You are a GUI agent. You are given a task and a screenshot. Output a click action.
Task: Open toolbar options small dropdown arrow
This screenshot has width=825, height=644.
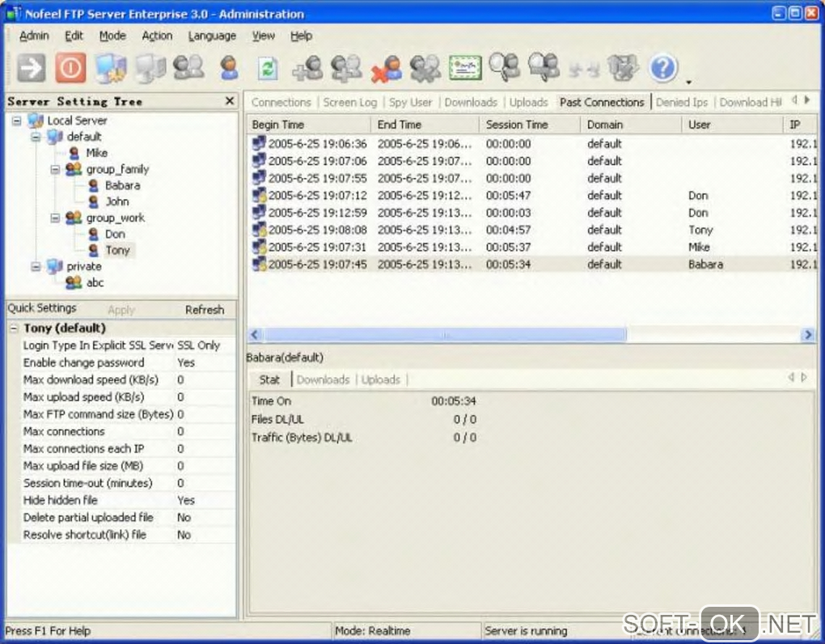[688, 83]
